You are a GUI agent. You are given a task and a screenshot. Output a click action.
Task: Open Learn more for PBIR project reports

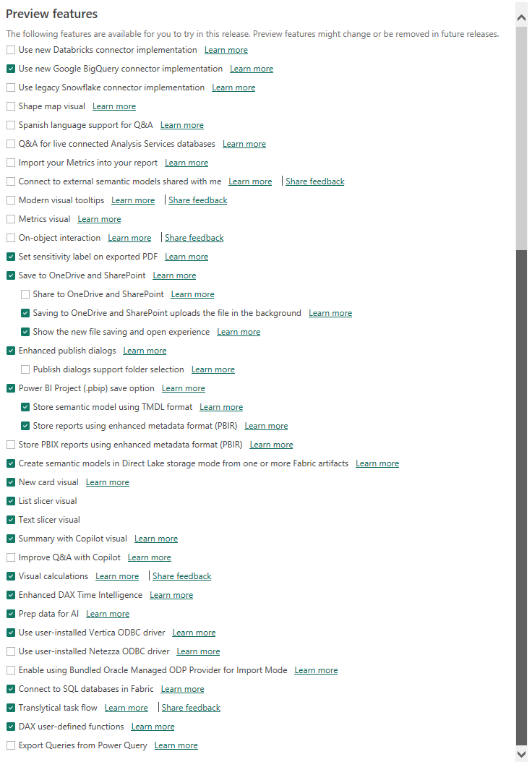[266, 427]
